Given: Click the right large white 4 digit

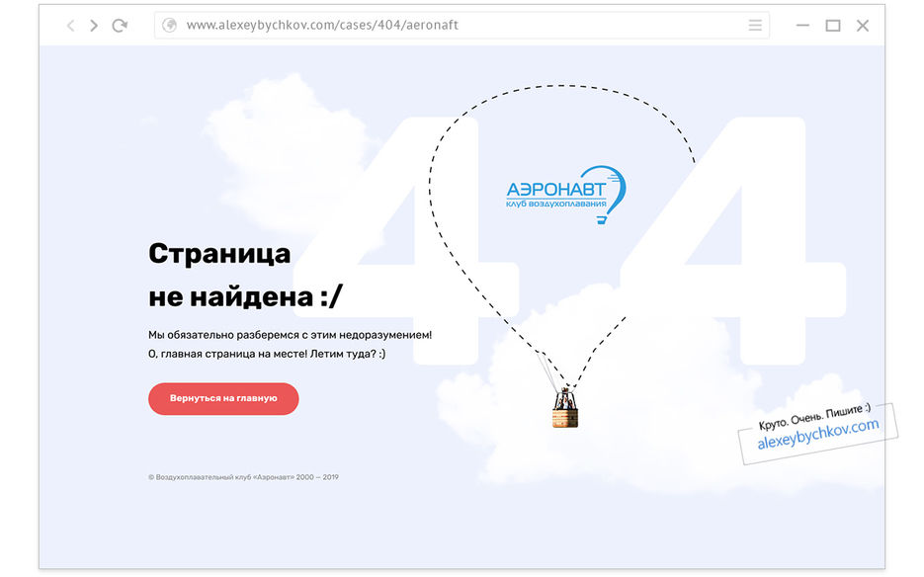Looking at the screenshot, I should tap(733, 240).
